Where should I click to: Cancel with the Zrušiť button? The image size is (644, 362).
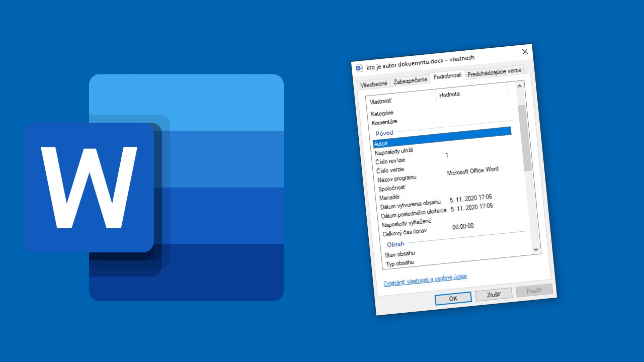pyautogui.click(x=494, y=294)
